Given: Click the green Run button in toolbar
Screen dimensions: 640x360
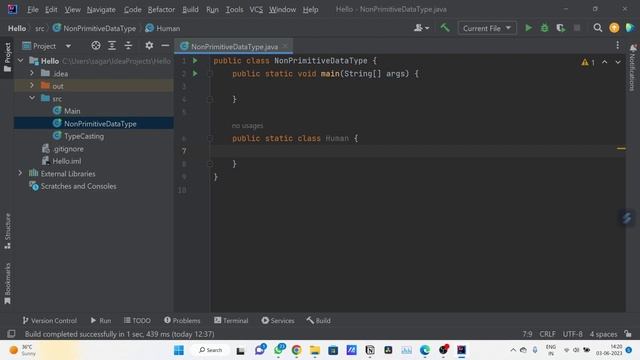Looking at the screenshot, I should coord(528,28).
